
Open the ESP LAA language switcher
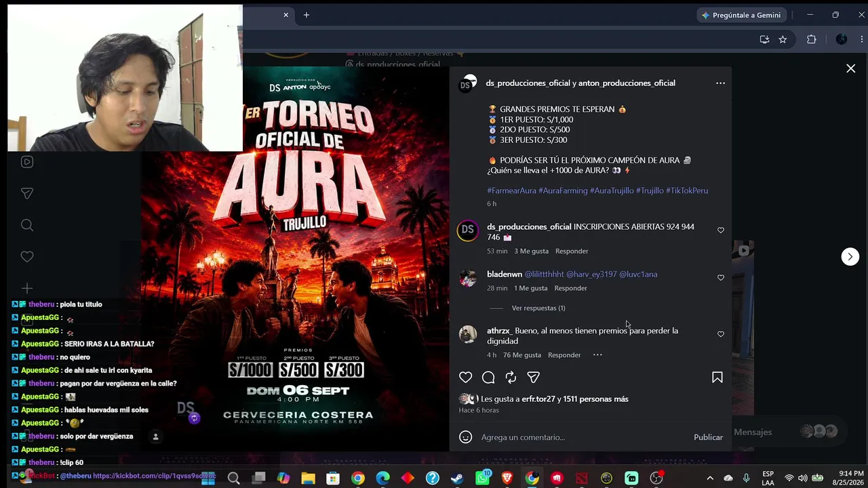tap(768, 479)
